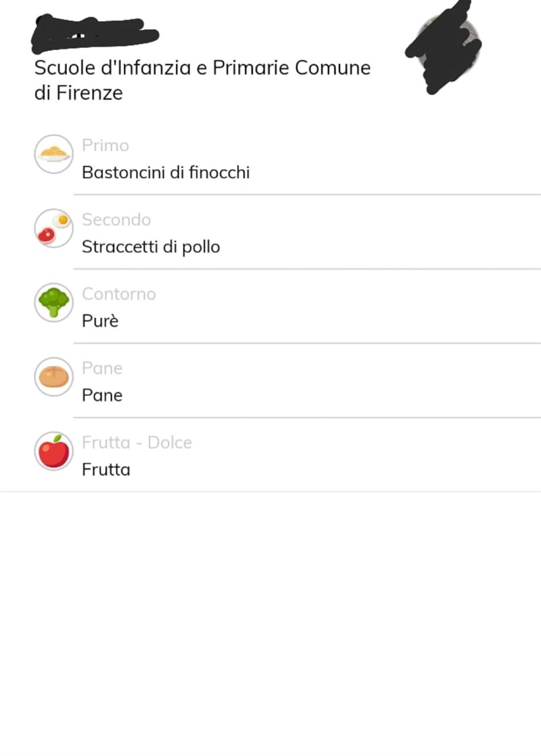Select the gray Primo course label
The height and width of the screenshot is (756, 541).
tap(105, 146)
